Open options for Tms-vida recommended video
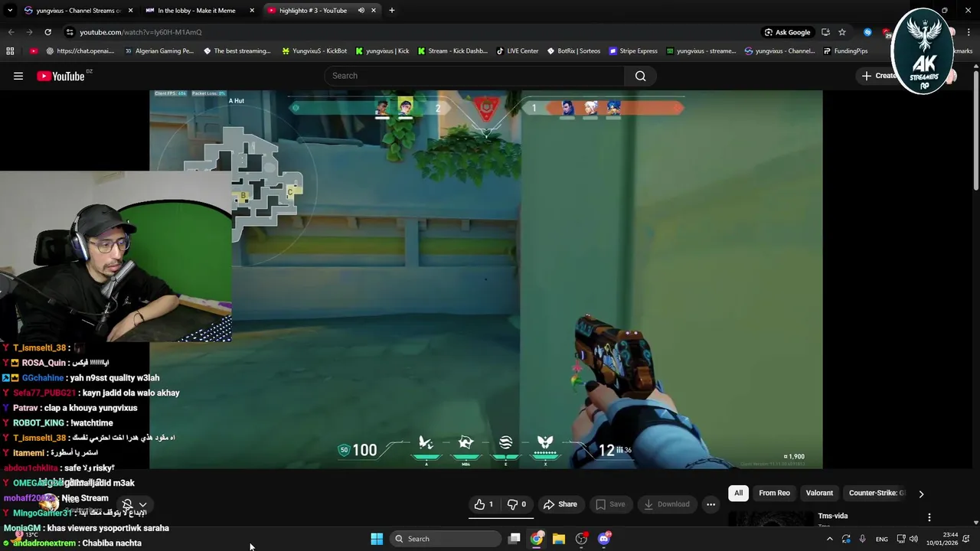Viewport: 980px width, 551px height. [x=929, y=517]
